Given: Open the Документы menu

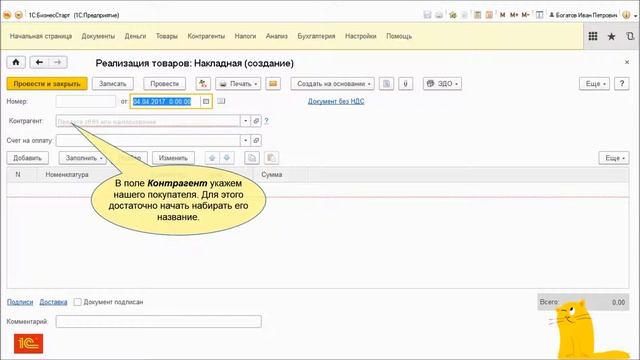Looking at the screenshot, I should point(98,36).
